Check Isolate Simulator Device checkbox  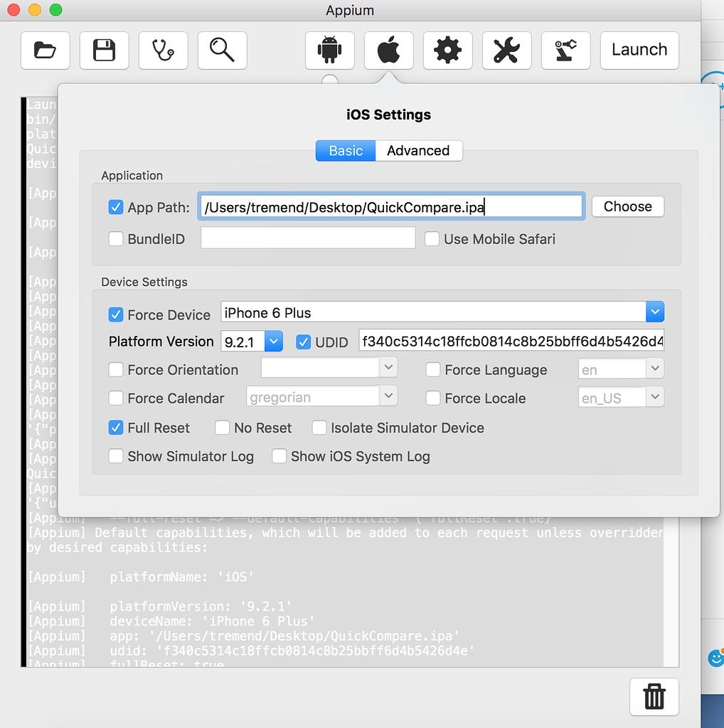click(319, 428)
